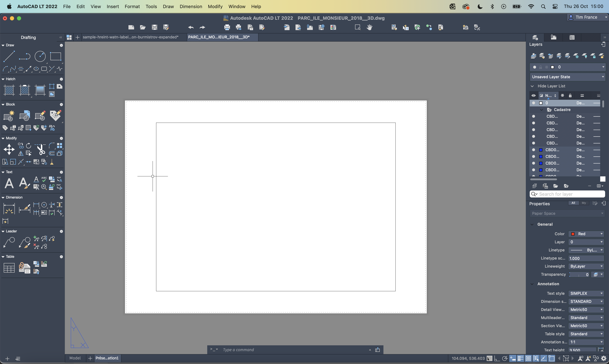Viewport: 609px width, 364px height.
Task: Add a new layout with plus button
Action: [x=90, y=358]
